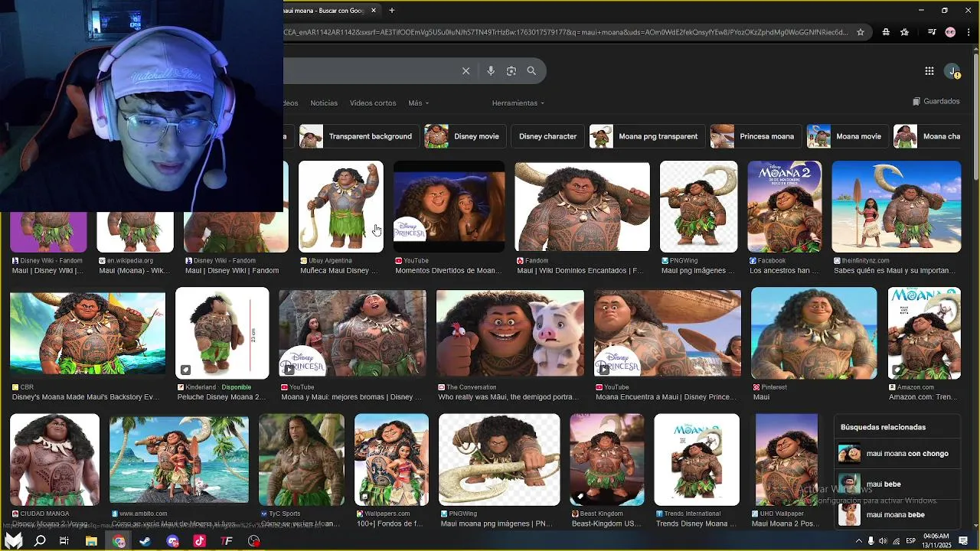
Task: Open Task View in the taskbar
Action: point(64,541)
